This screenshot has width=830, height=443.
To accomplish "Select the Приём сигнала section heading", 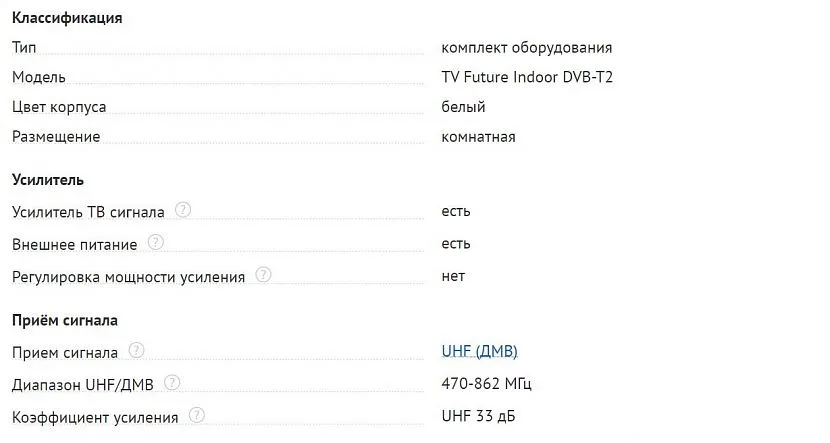I will [65, 320].
